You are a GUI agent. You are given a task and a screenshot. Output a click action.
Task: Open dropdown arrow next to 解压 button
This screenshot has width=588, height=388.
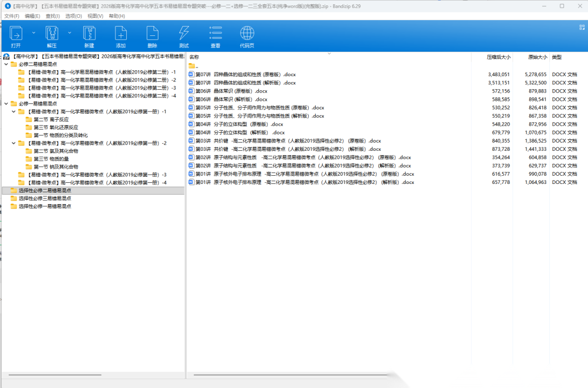(x=70, y=33)
